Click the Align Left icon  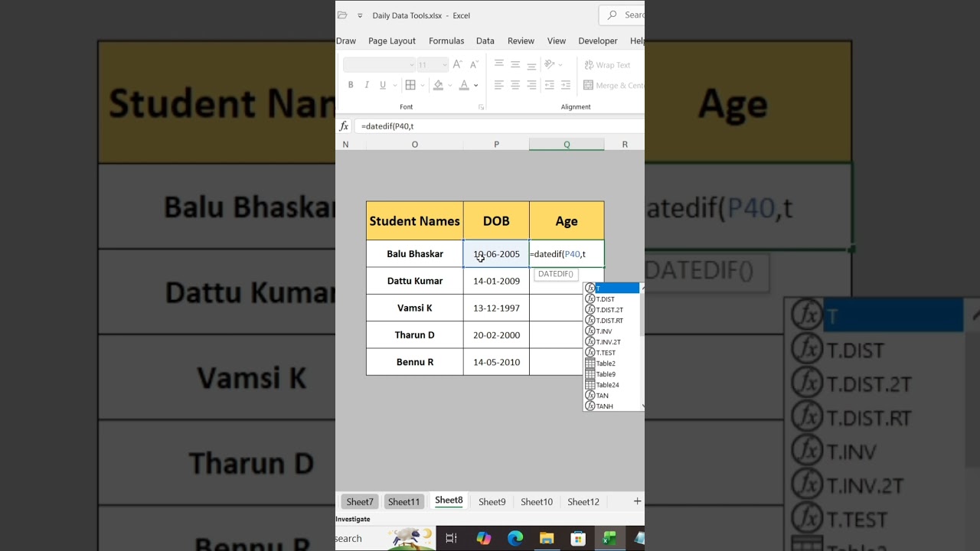click(x=499, y=85)
